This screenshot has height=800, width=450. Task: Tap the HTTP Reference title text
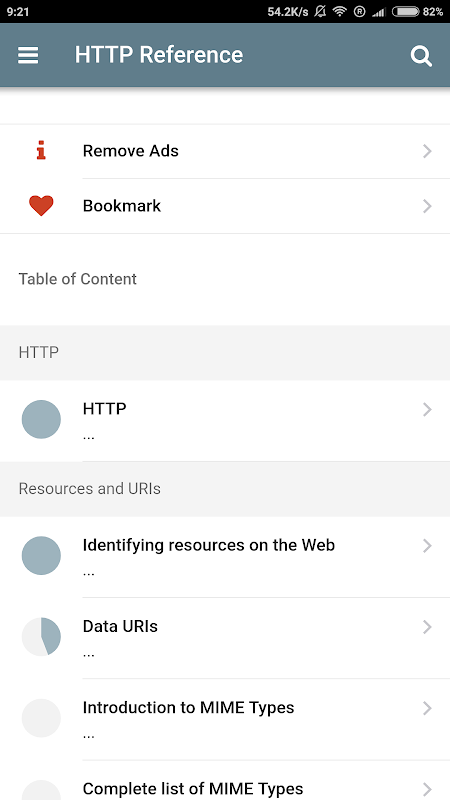[x=159, y=55]
